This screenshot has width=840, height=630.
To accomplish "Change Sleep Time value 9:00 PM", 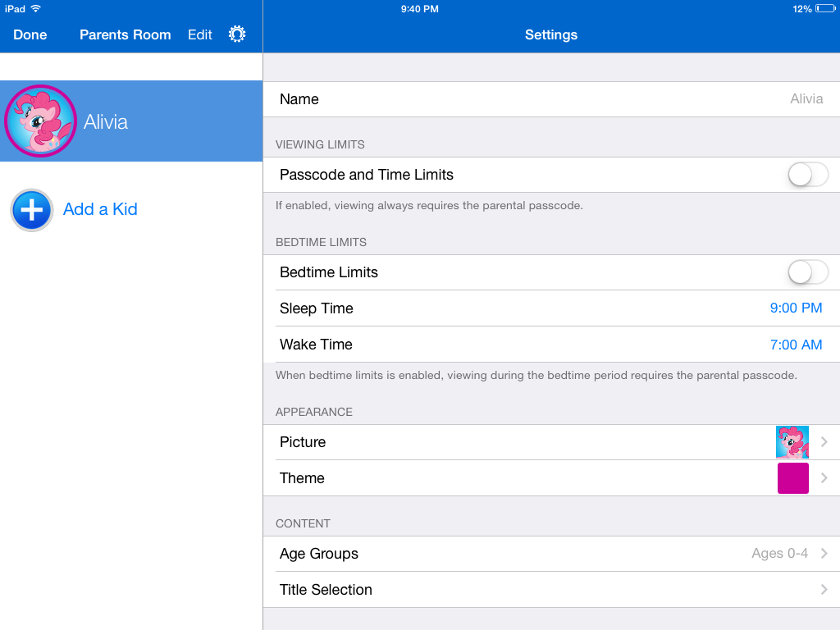I will (x=796, y=308).
